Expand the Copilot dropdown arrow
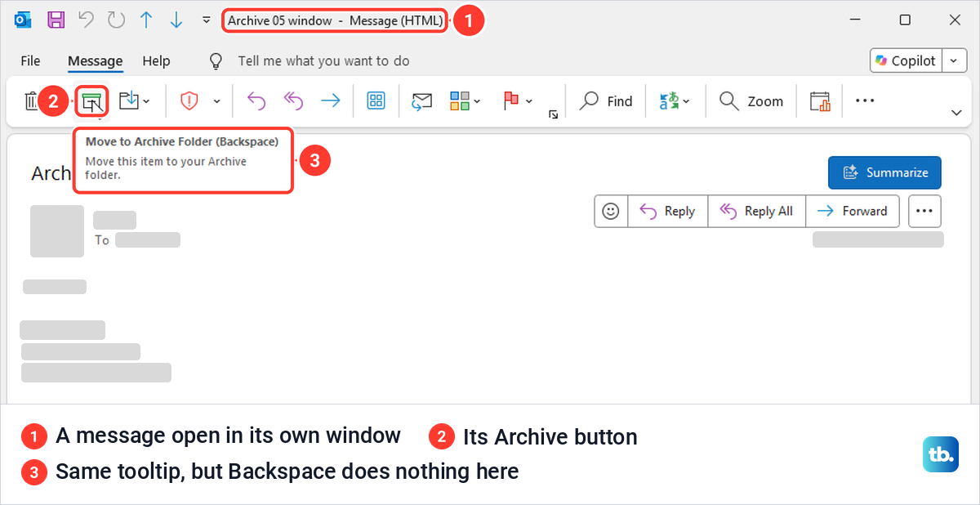The image size is (980, 505). click(955, 60)
